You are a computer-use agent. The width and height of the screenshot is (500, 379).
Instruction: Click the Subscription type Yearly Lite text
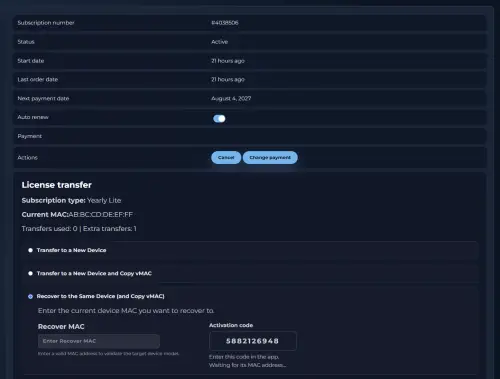coord(71,200)
